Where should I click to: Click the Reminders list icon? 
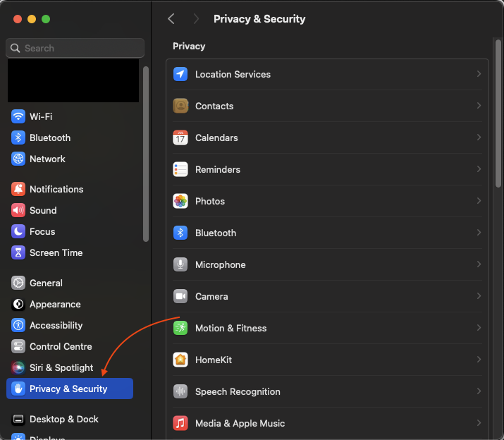tap(180, 169)
